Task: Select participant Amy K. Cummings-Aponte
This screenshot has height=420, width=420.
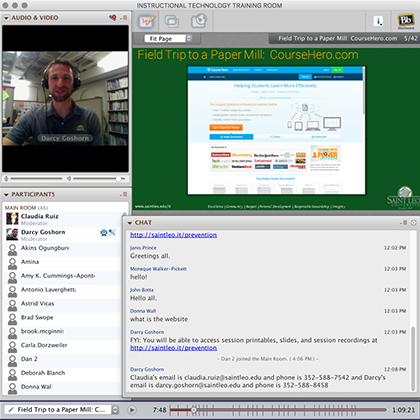Action: pos(58,276)
